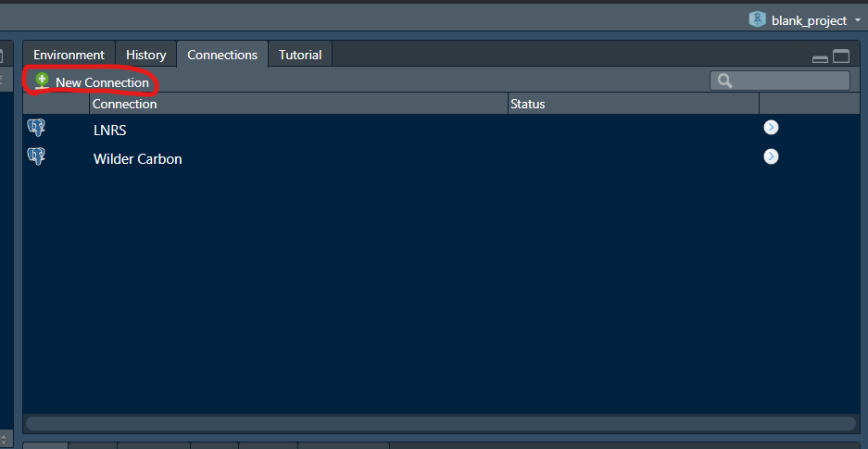Minimize the Connections pane
The image size is (868, 449).
820,57
